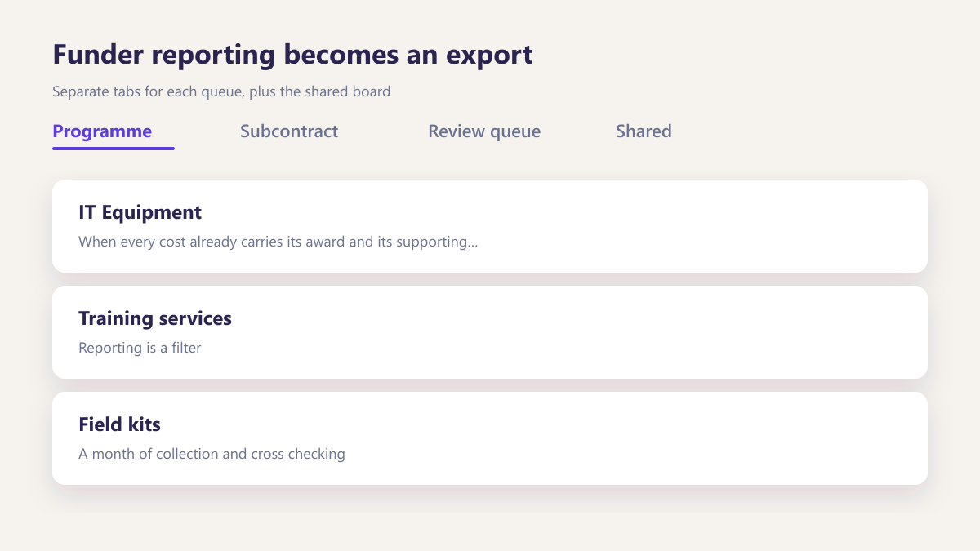Click subtitle 'Separate tabs for each queue'
Viewport: 980px width, 551px height.
tap(147, 91)
